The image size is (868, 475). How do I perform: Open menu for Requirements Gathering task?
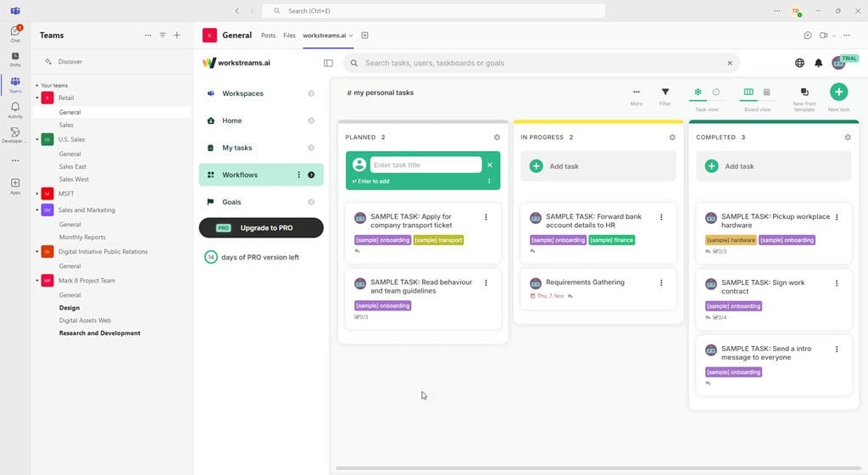pos(661,282)
